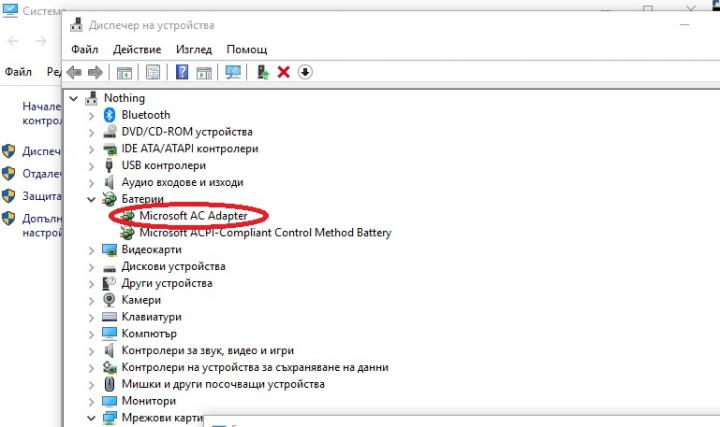Click the Други устройства unknown device icon
720x427 pixels.
coord(109,283)
